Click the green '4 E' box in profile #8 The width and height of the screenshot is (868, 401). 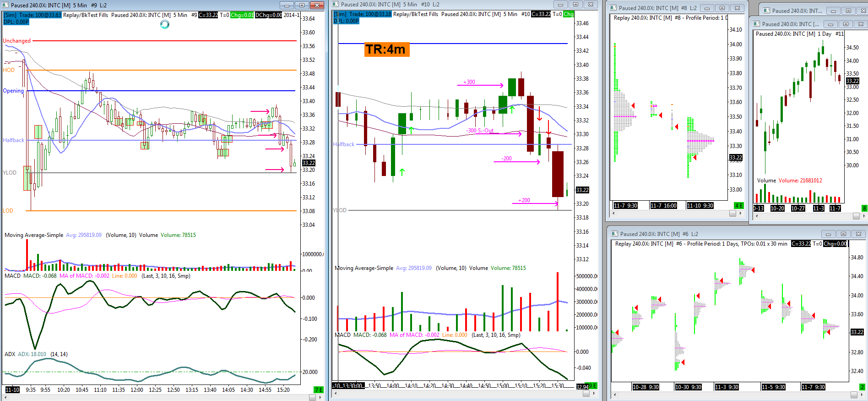point(739,205)
